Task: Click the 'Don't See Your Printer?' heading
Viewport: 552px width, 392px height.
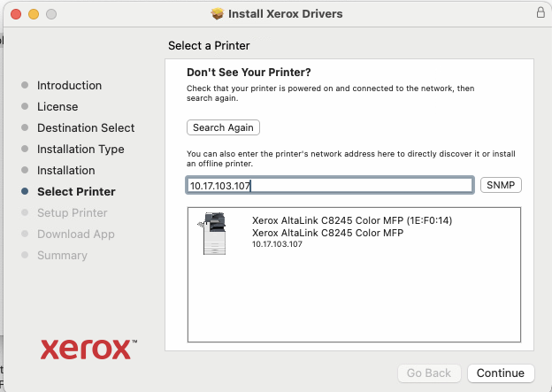Action: pyautogui.click(x=249, y=73)
